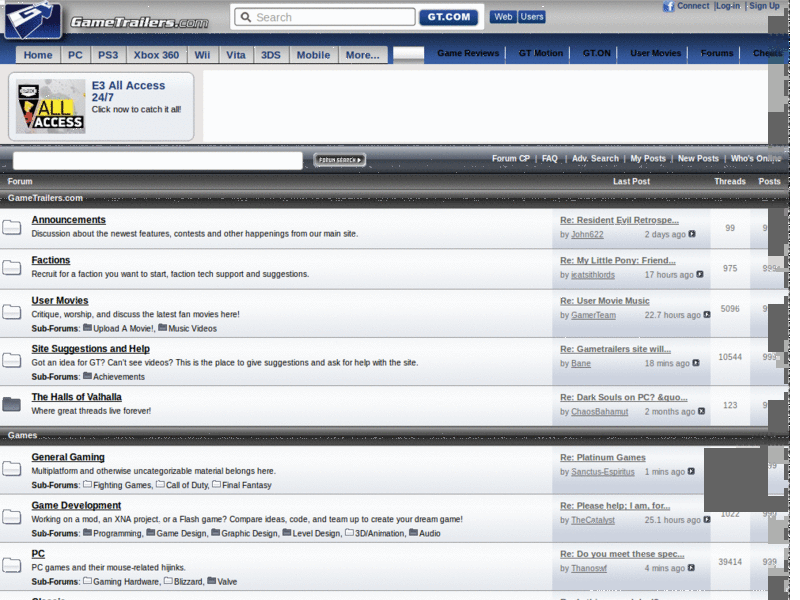Screen dimensions: 800x600
Task: Open the Game Development folder icon
Action: (11, 517)
